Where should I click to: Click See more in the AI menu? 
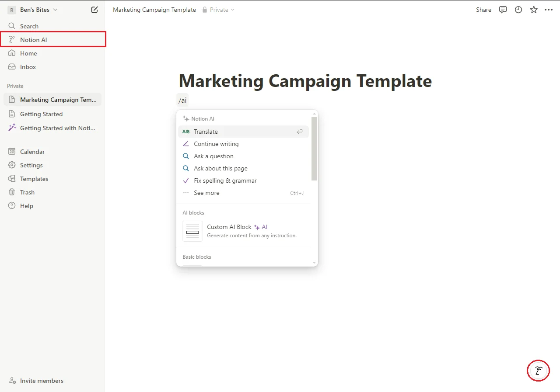[243, 193]
